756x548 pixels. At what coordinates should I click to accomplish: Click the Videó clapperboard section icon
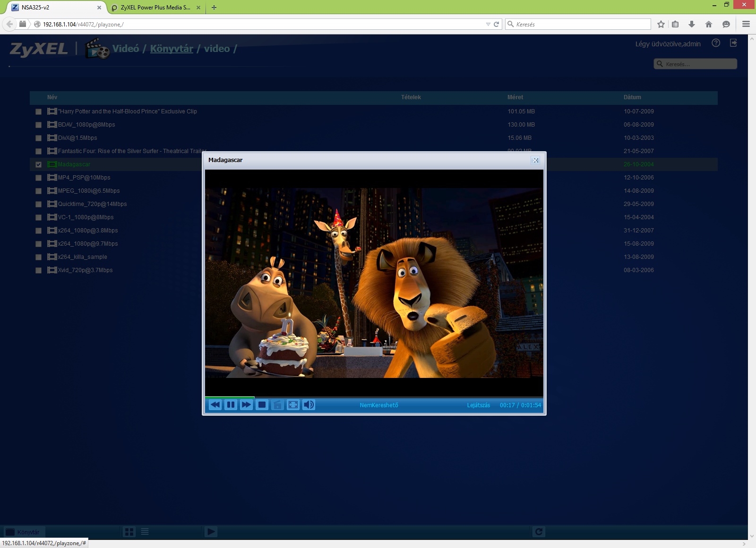click(97, 48)
